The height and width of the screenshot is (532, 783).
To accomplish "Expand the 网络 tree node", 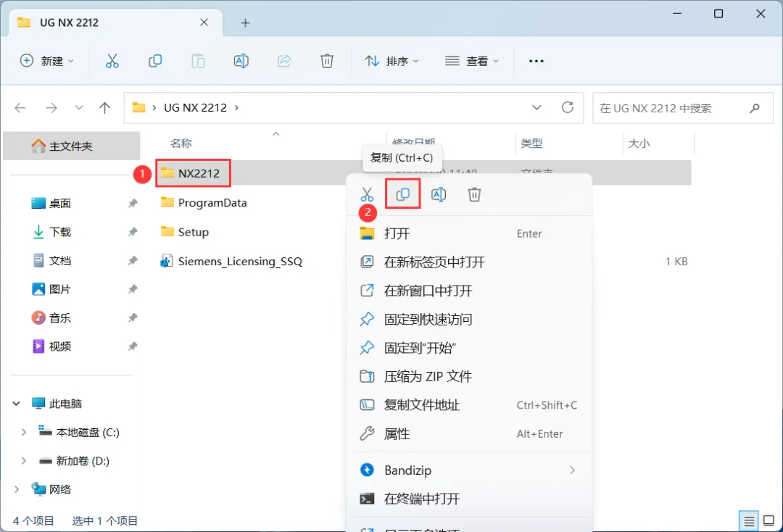I will tap(17, 489).
